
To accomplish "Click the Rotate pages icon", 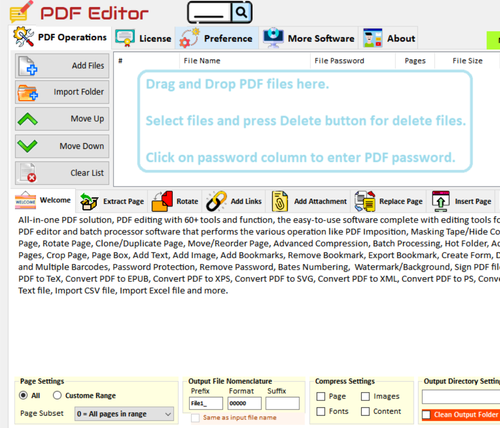I will click(162, 201).
